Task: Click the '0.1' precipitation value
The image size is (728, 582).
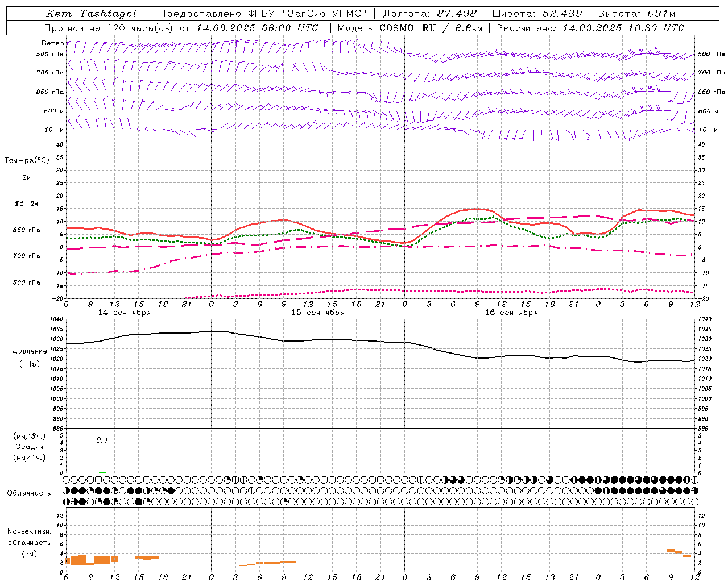Action: [102, 440]
